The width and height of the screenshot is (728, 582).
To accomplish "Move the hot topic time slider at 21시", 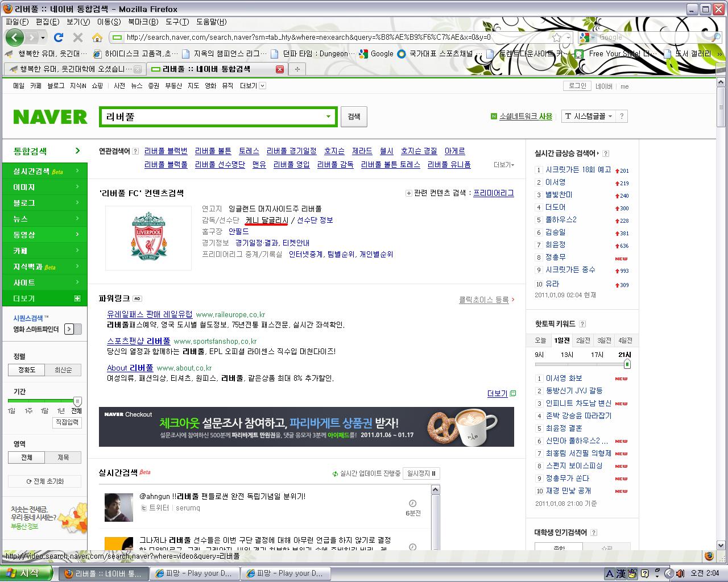I will (627, 364).
